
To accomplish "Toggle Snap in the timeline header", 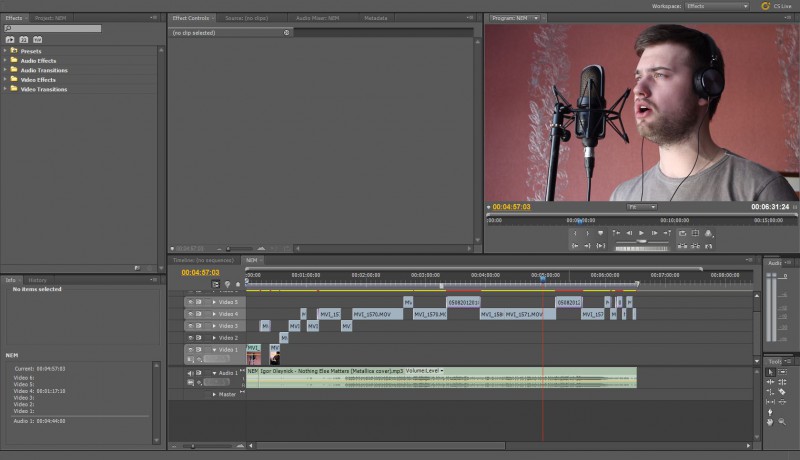I will [216, 284].
